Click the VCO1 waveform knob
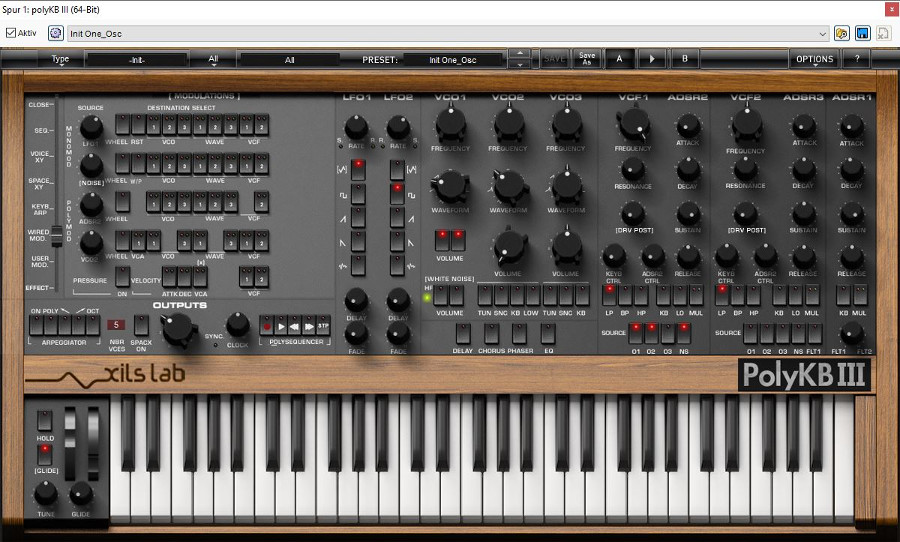Viewport: 900px width, 542px height. (x=451, y=187)
